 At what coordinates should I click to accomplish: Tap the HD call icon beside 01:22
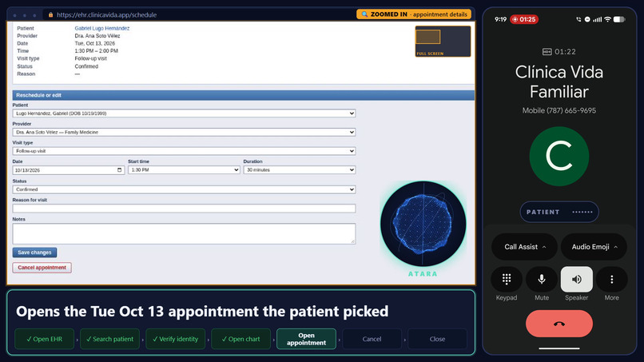547,52
